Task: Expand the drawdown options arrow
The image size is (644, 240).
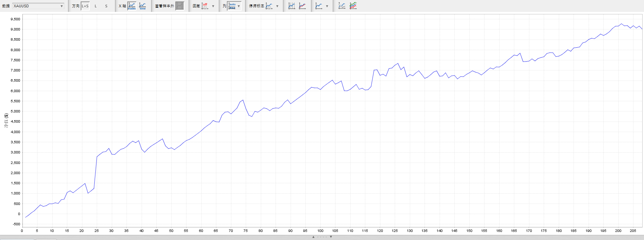Action: [x=213, y=6]
